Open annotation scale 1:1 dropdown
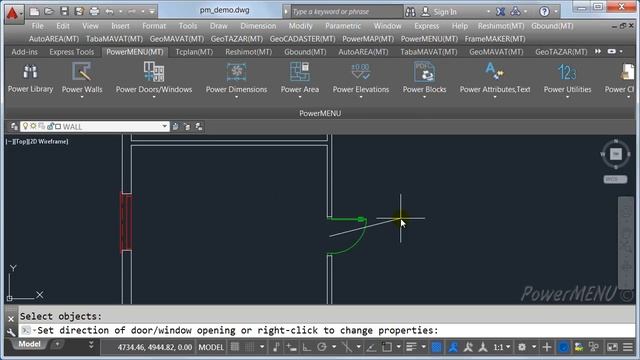The height and width of the screenshot is (360, 640). tap(502, 347)
